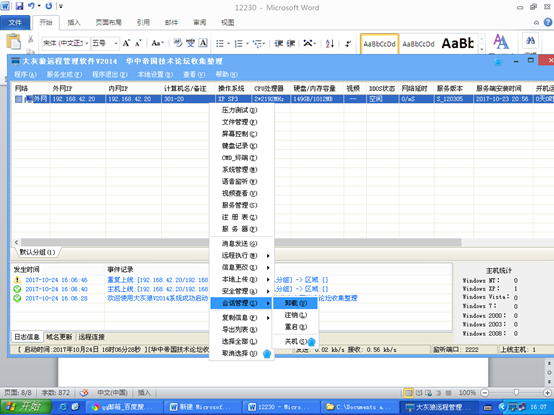Switch to the 页面布局 ribbon tab
This screenshot has height=415, width=554.
coord(108,22)
